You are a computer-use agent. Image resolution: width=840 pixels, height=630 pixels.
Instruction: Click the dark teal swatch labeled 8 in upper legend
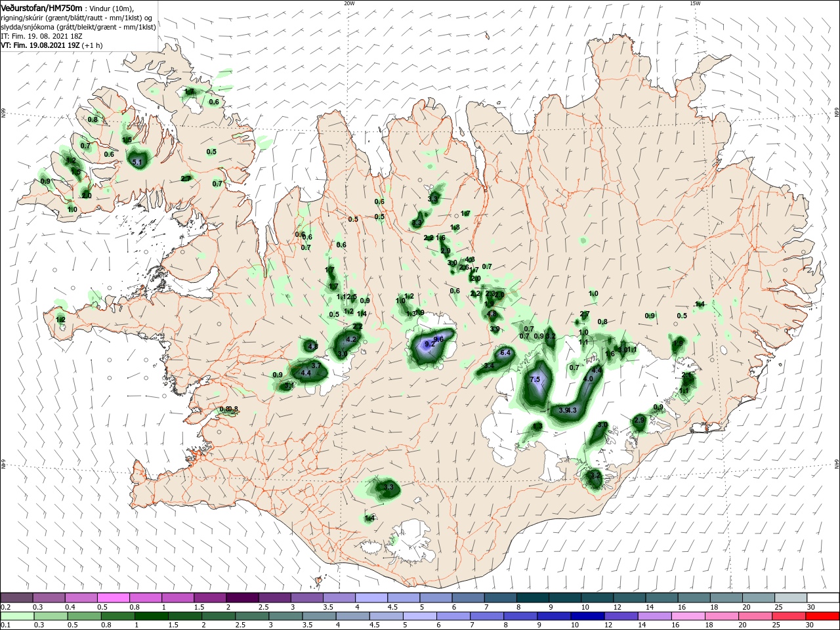click(x=532, y=597)
